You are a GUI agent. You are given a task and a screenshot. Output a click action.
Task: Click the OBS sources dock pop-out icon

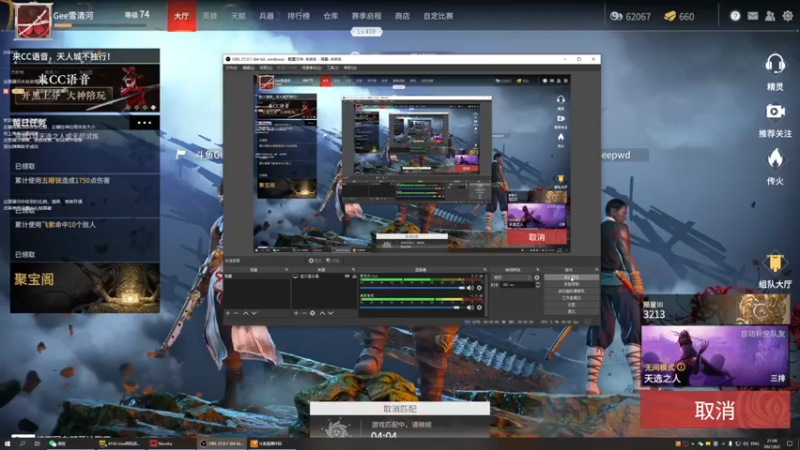click(x=354, y=269)
